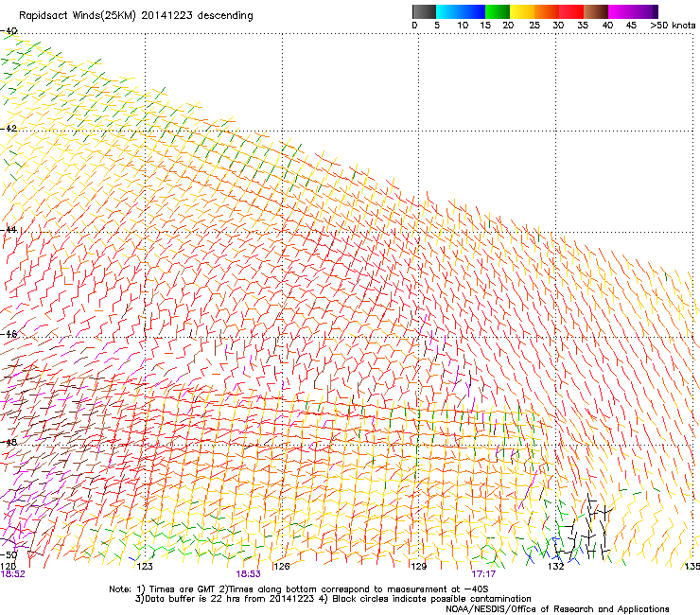Click the longitude label '126'
Image resolution: width=700 pixels, height=615 pixels.
coord(282,567)
